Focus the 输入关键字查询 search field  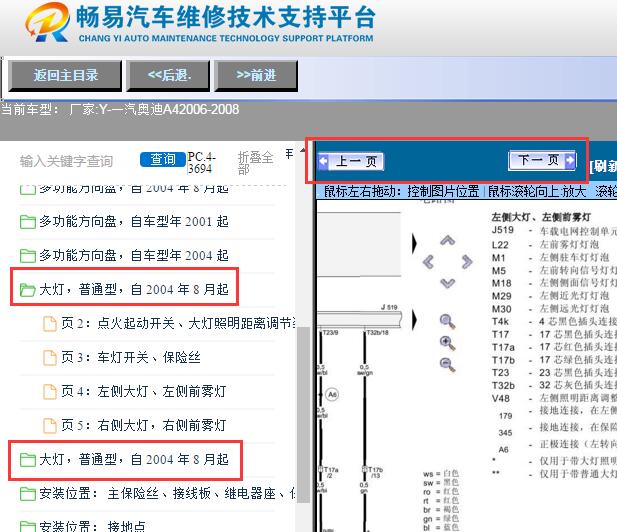click(x=67, y=161)
